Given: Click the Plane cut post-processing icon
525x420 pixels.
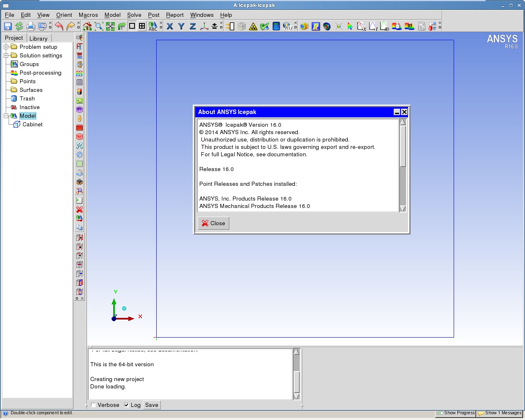Looking at the screenshot, I should (x=315, y=26).
